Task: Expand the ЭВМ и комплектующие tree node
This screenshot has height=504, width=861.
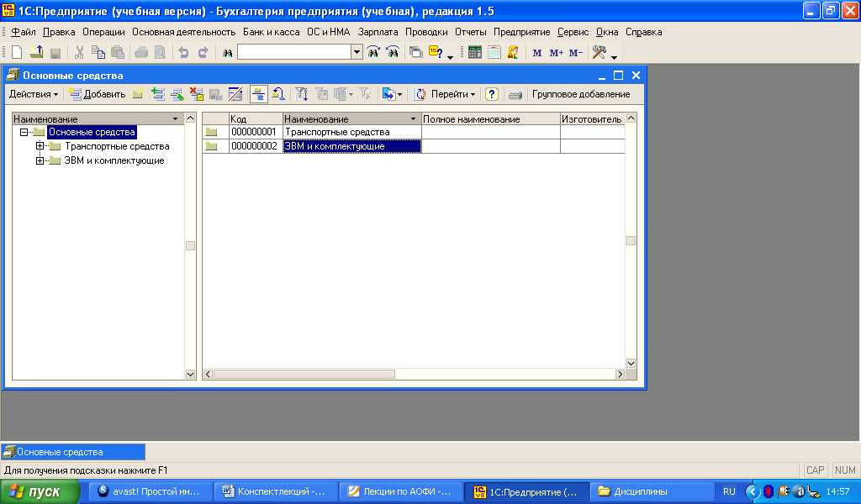Action: pyautogui.click(x=40, y=160)
